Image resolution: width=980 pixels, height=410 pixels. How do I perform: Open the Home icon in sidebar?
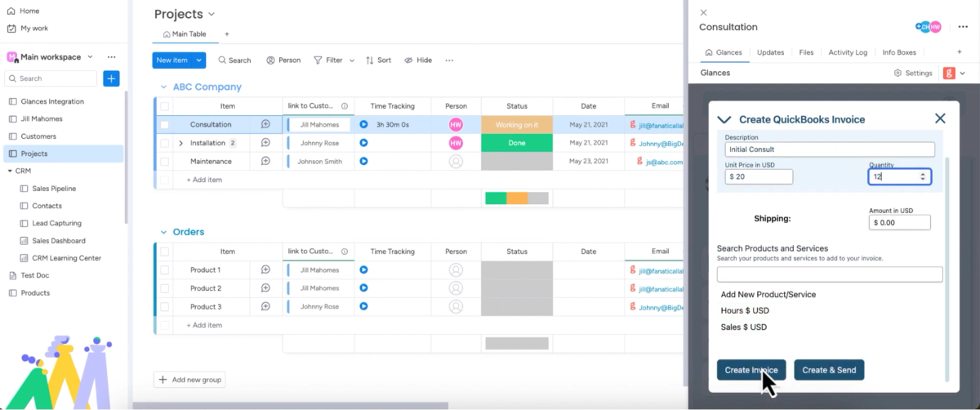tap(11, 11)
